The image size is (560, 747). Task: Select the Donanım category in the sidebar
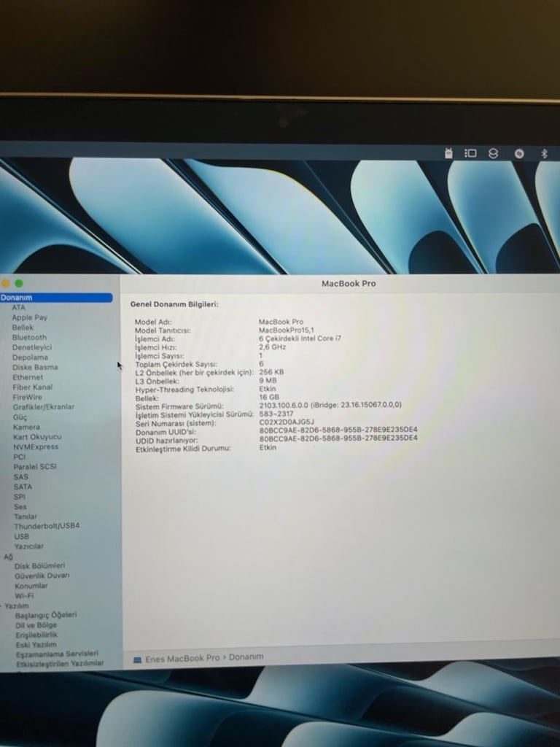pyautogui.click(x=56, y=298)
